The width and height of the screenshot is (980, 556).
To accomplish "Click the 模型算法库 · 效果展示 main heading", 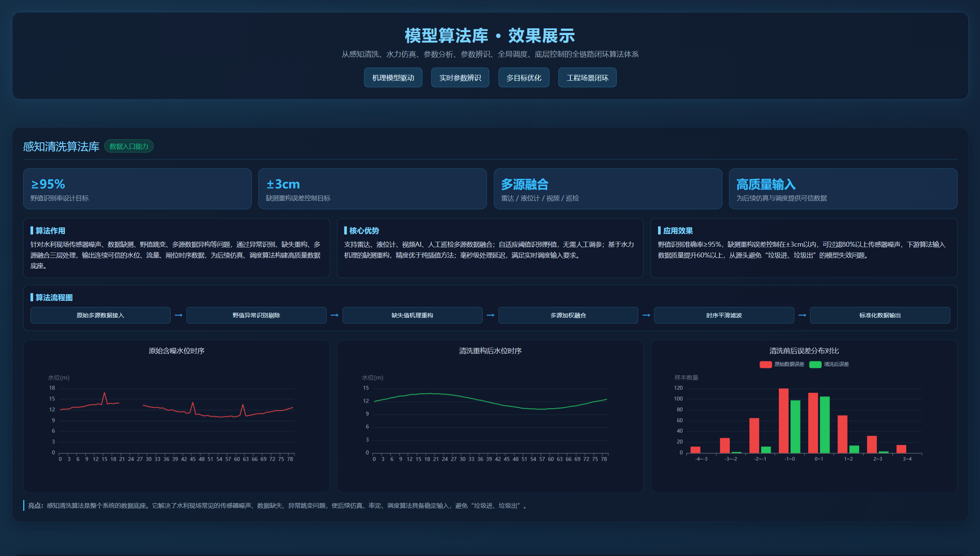I will coord(490,36).
